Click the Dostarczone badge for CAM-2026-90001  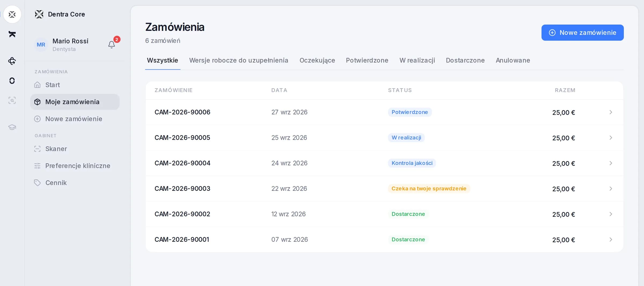pyautogui.click(x=408, y=239)
